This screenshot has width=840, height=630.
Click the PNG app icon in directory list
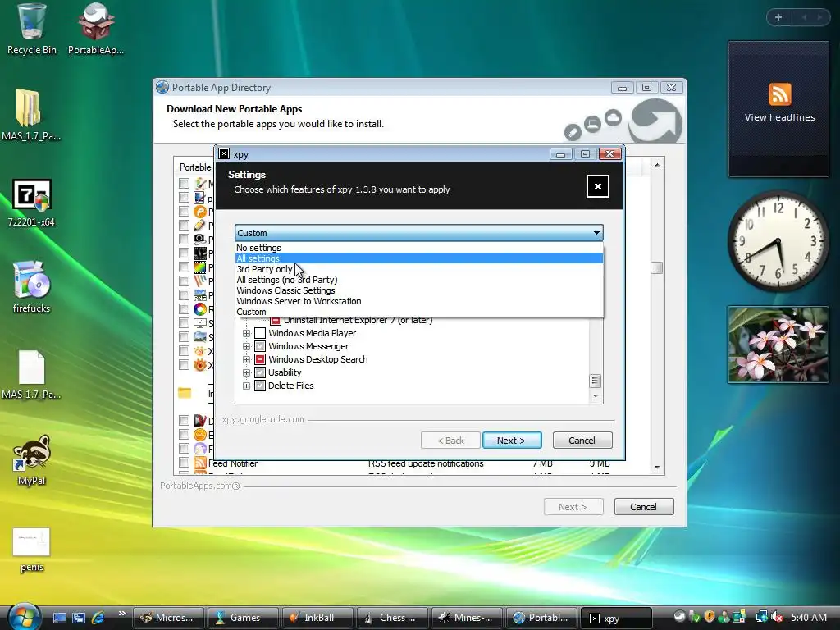pyautogui.click(x=200, y=295)
